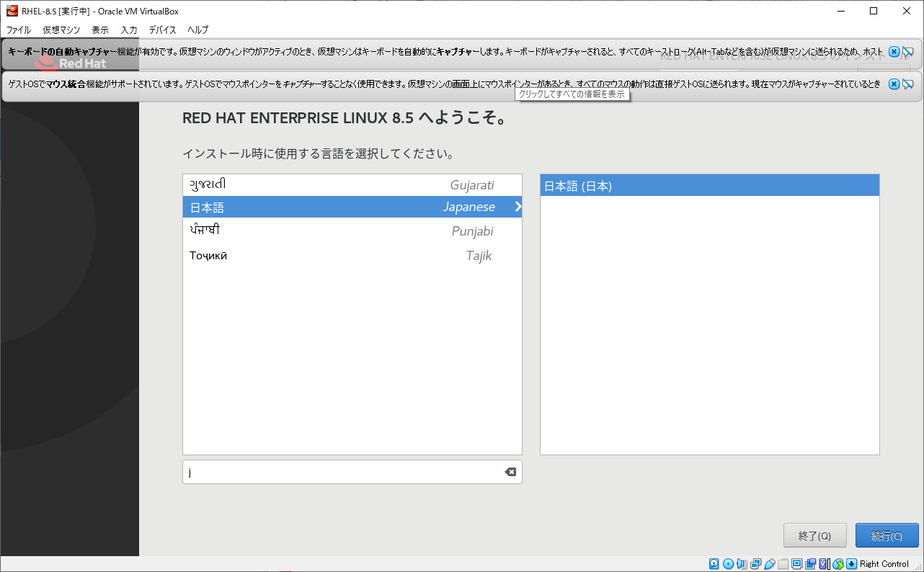Click the recording status icon
Screen dimensions: 924x572
(811, 563)
